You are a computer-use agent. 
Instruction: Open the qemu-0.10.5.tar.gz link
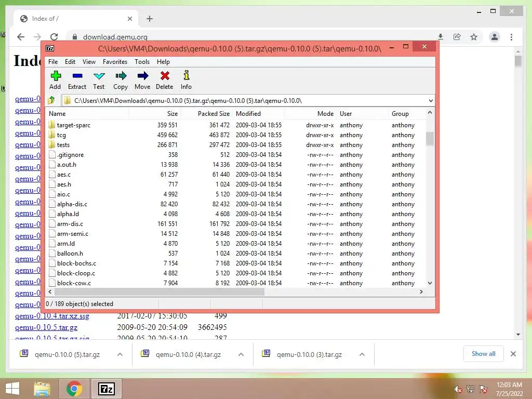pos(46,328)
